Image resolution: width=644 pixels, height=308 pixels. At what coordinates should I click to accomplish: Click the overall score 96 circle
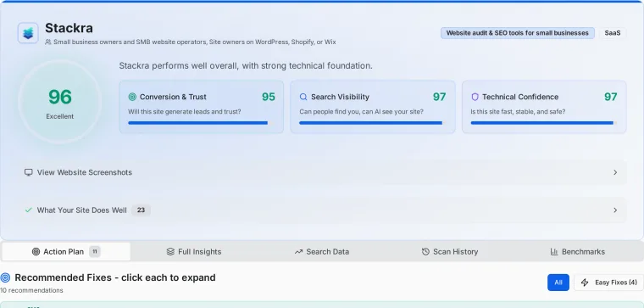60,102
